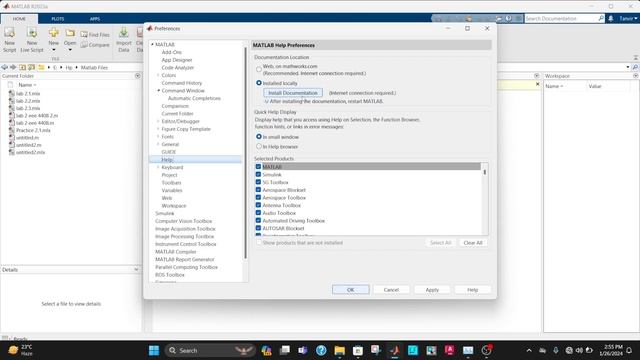Switch to the HOME tab
Viewport: 640px width, 360px height.
(x=19, y=19)
